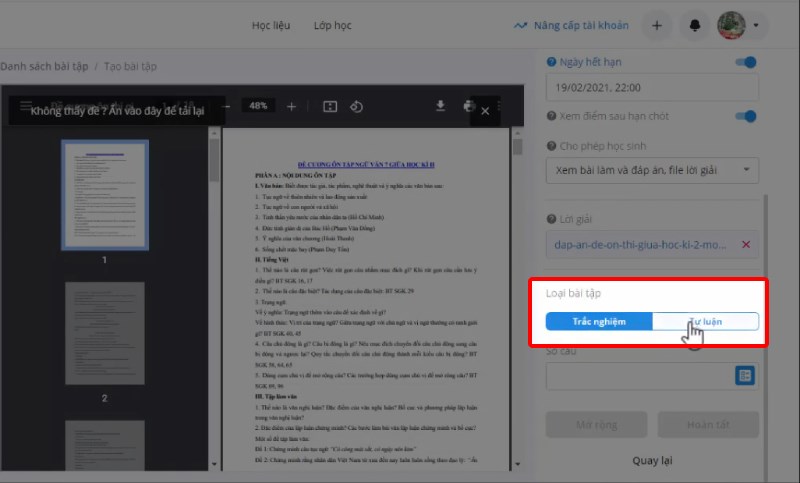Click the help icon beside Ngày hết hạn

pyautogui.click(x=551, y=62)
